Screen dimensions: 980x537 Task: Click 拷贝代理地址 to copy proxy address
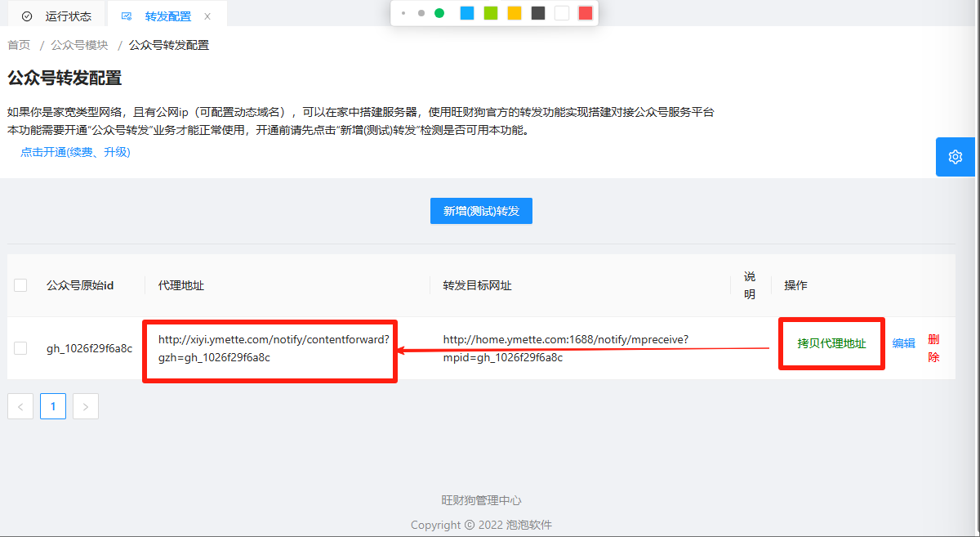point(831,343)
